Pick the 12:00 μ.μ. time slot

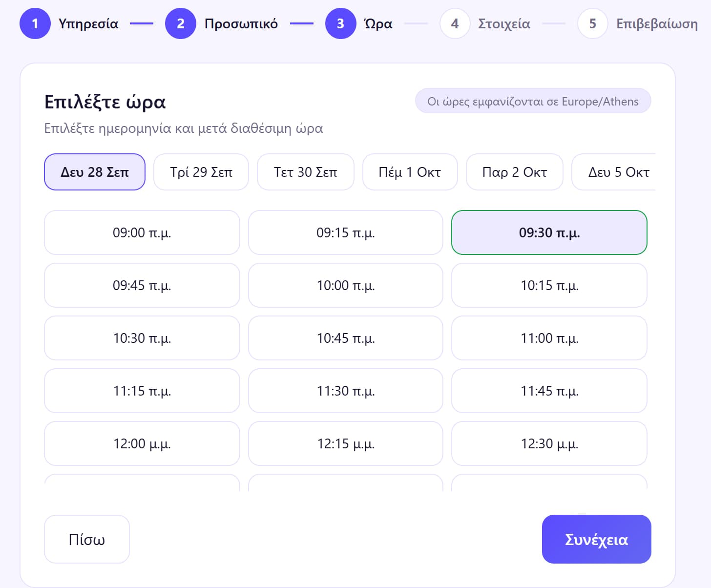coord(142,443)
